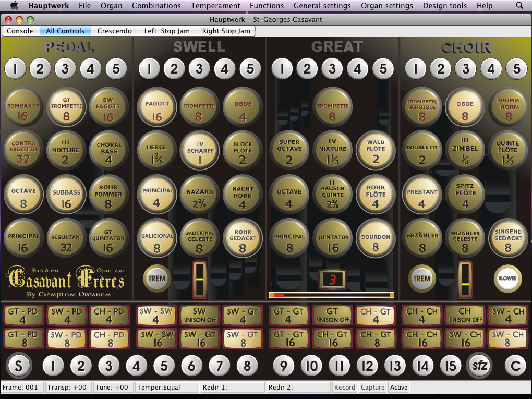
Task: Click the Swell TREM tremulant button
Action: [157, 279]
